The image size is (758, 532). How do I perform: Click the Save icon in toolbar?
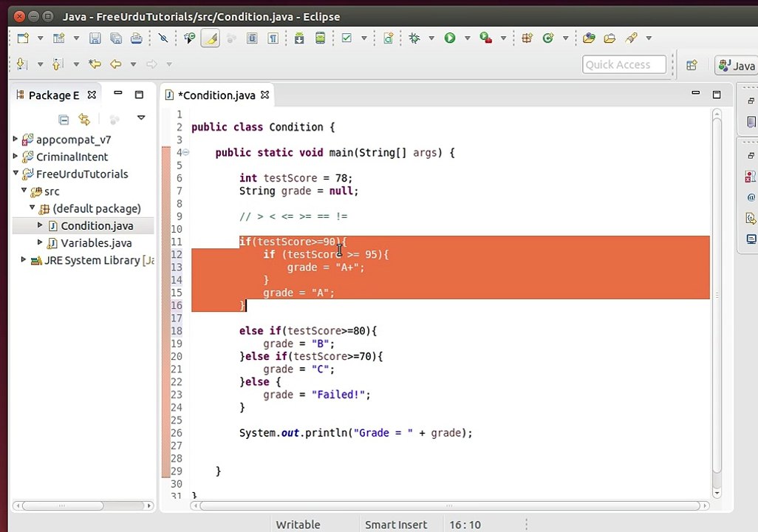coord(95,38)
